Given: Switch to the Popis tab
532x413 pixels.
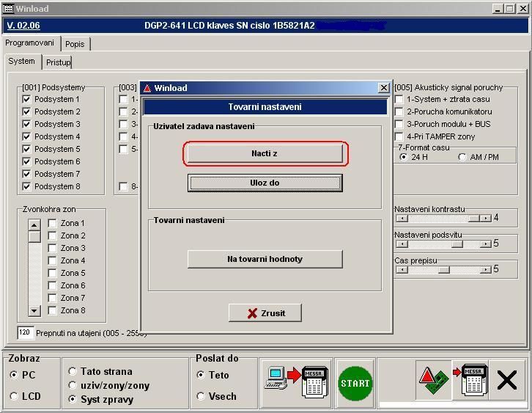Looking at the screenshot, I should (x=75, y=44).
